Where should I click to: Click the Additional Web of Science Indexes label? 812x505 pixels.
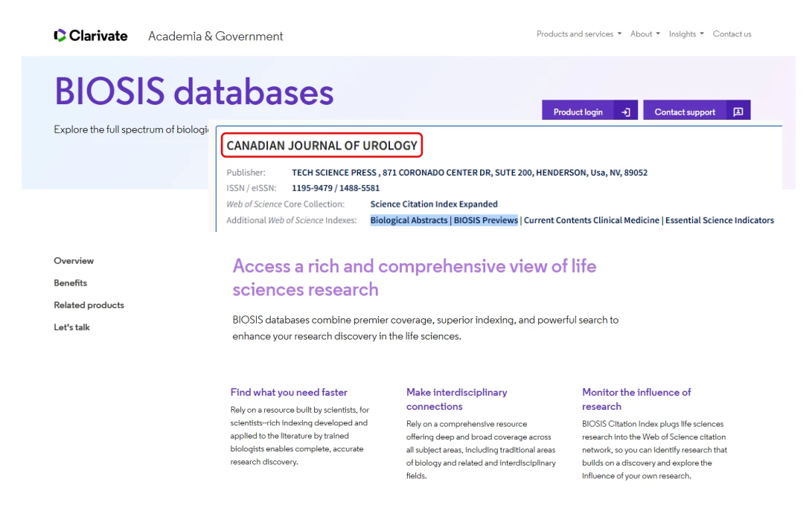[292, 220]
